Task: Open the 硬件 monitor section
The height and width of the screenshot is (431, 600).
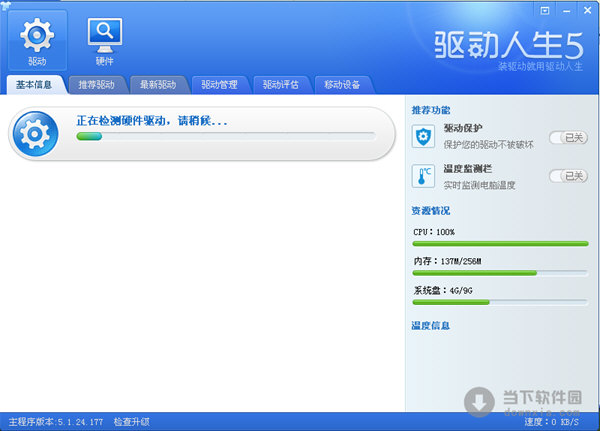Action: coord(105,41)
